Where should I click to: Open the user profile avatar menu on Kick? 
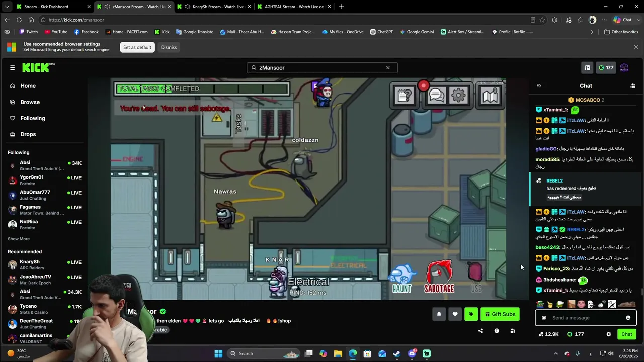click(x=624, y=67)
